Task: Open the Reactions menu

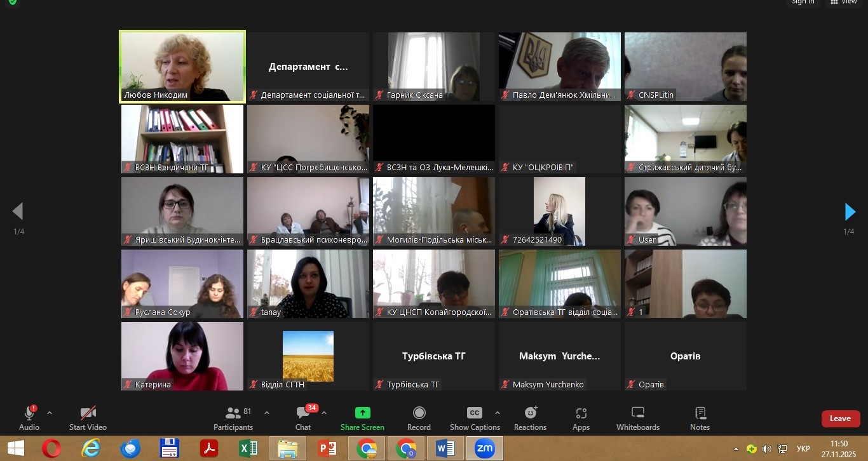Action: (530, 418)
